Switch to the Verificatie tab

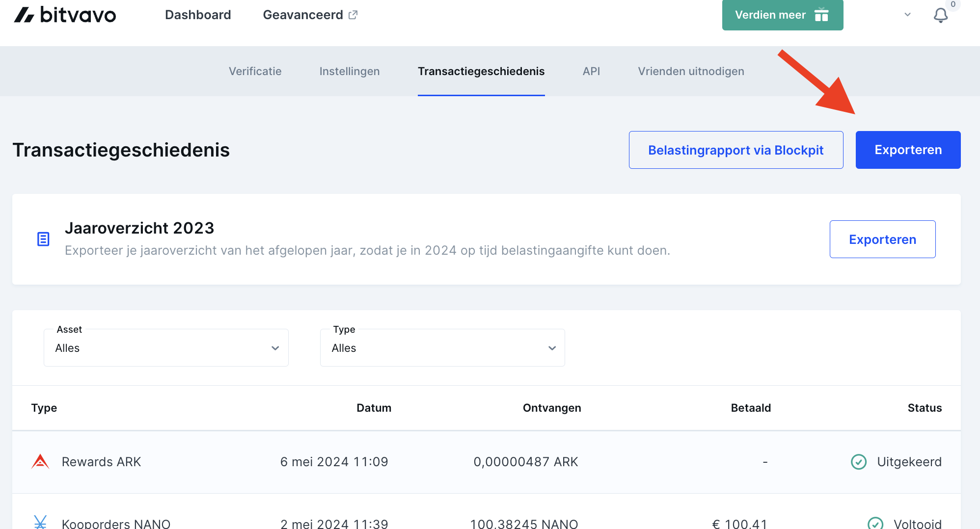(x=254, y=71)
